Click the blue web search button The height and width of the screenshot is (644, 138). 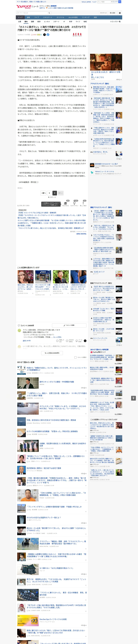pyautogui.click(x=120, y=2)
